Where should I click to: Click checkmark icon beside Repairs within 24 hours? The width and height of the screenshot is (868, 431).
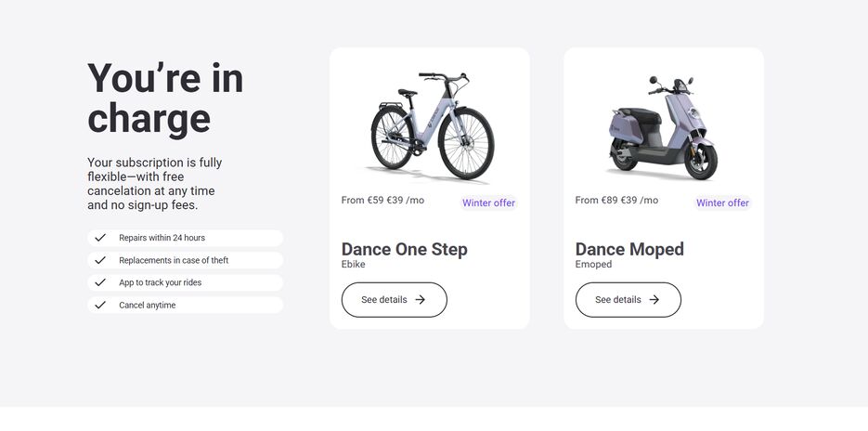(x=100, y=238)
